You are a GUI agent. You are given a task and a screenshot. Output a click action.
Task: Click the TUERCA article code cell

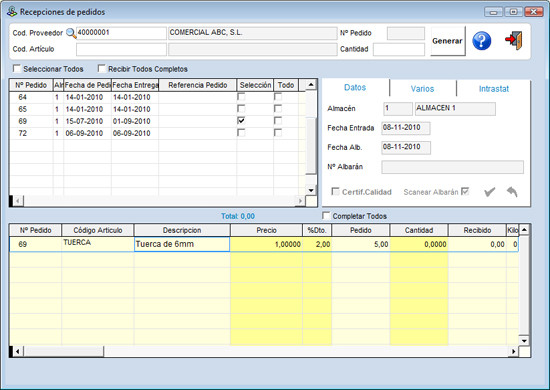point(98,244)
